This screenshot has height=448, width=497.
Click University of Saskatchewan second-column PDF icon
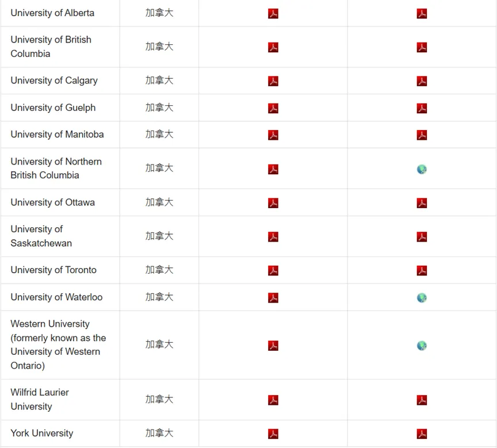click(422, 236)
